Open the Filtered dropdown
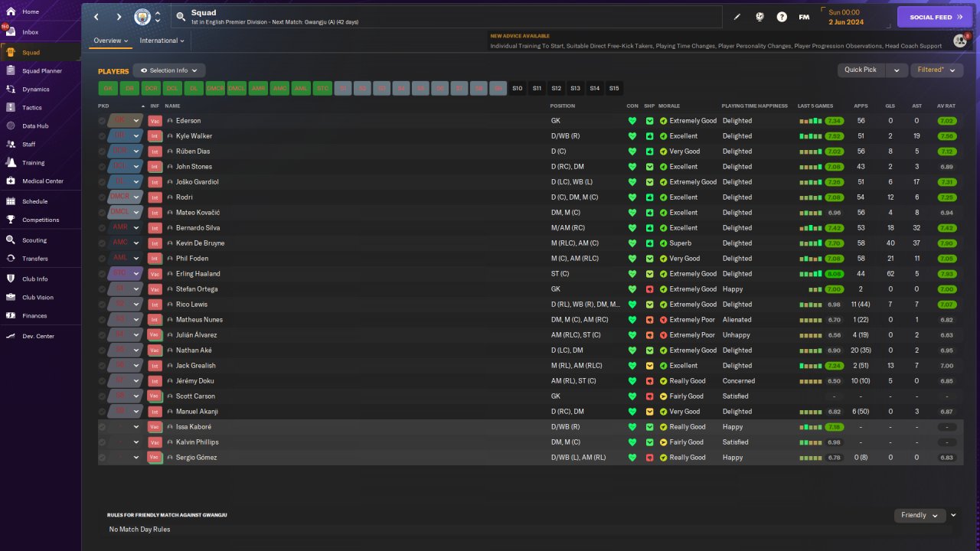The height and width of the screenshot is (551, 980). [x=937, y=70]
